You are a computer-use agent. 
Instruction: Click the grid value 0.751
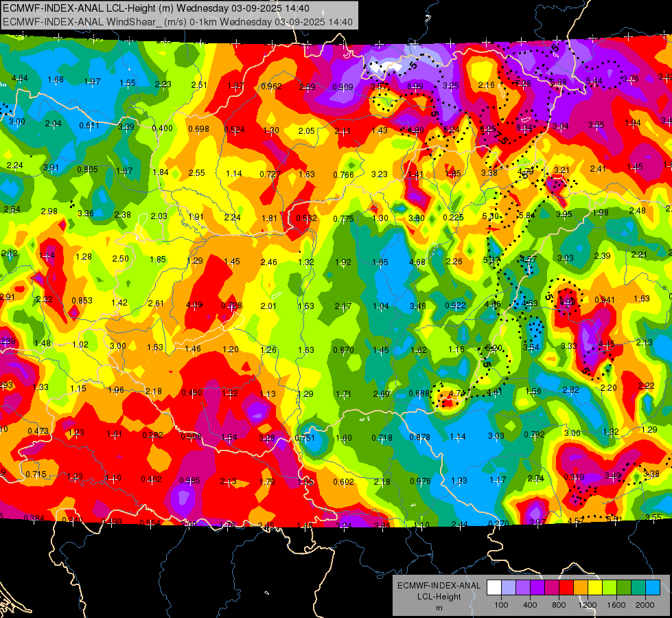click(305, 438)
